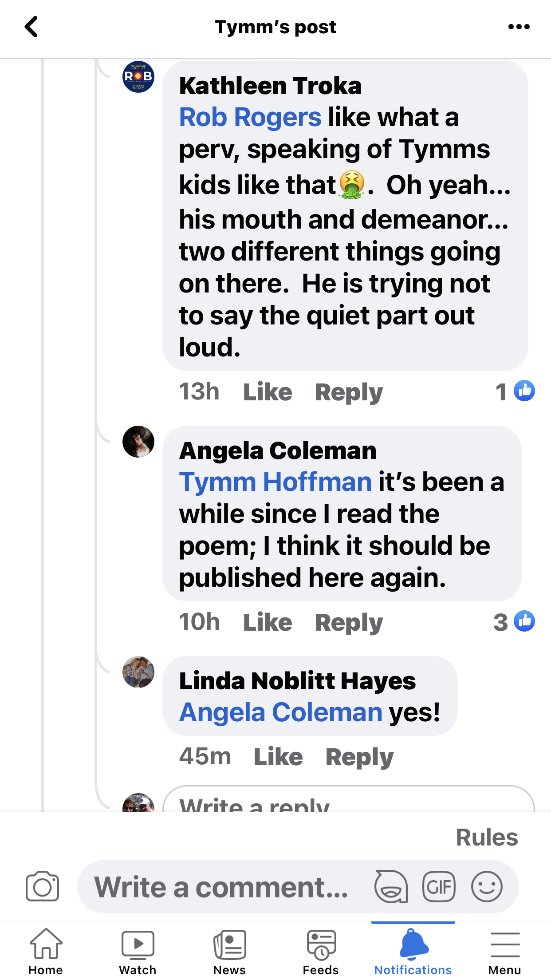This screenshot has height=980, width=551.
Task: Like Linda Noblitt Hayes's comment
Action: pyautogui.click(x=278, y=757)
